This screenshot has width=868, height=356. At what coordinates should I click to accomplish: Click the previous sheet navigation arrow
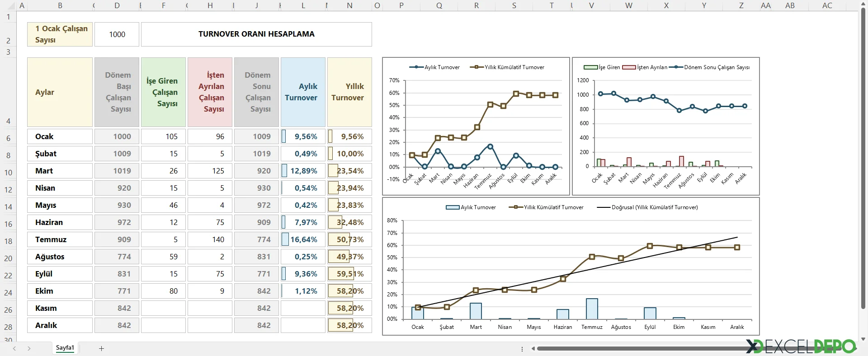tap(14, 348)
